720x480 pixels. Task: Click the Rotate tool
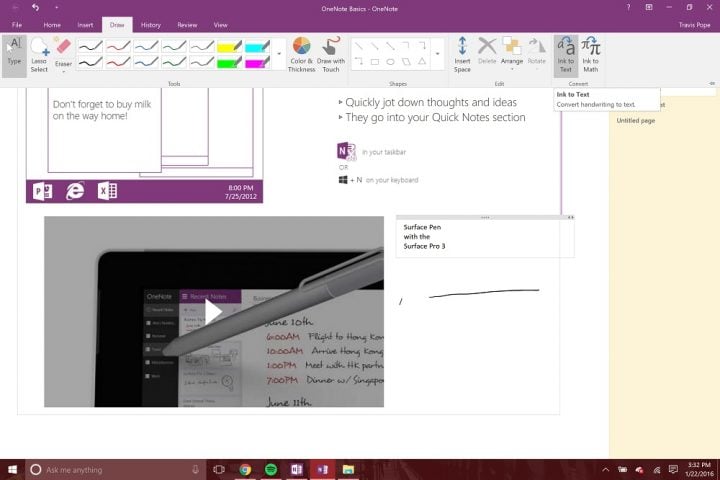pos(536,51)
